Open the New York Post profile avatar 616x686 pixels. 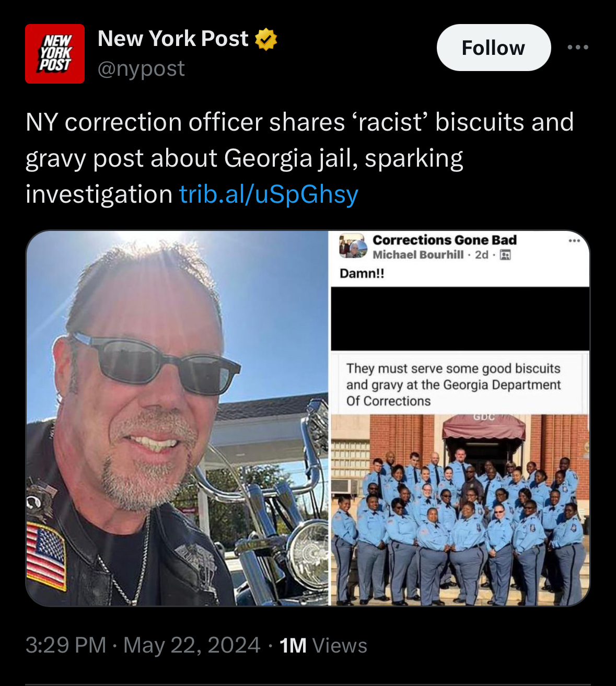click(x=55, y=54)
